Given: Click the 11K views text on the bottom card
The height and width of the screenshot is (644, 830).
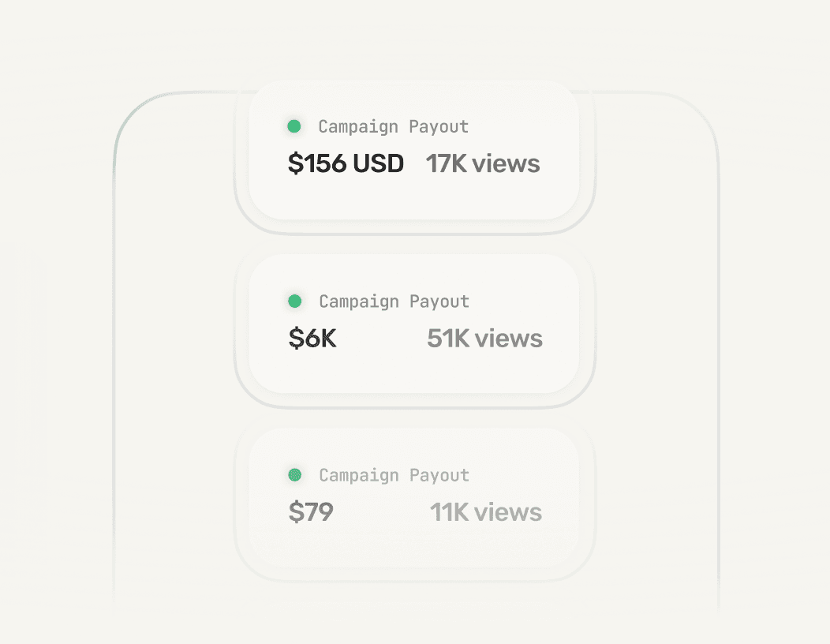Looking at the screenshot, I should point(486,511).
